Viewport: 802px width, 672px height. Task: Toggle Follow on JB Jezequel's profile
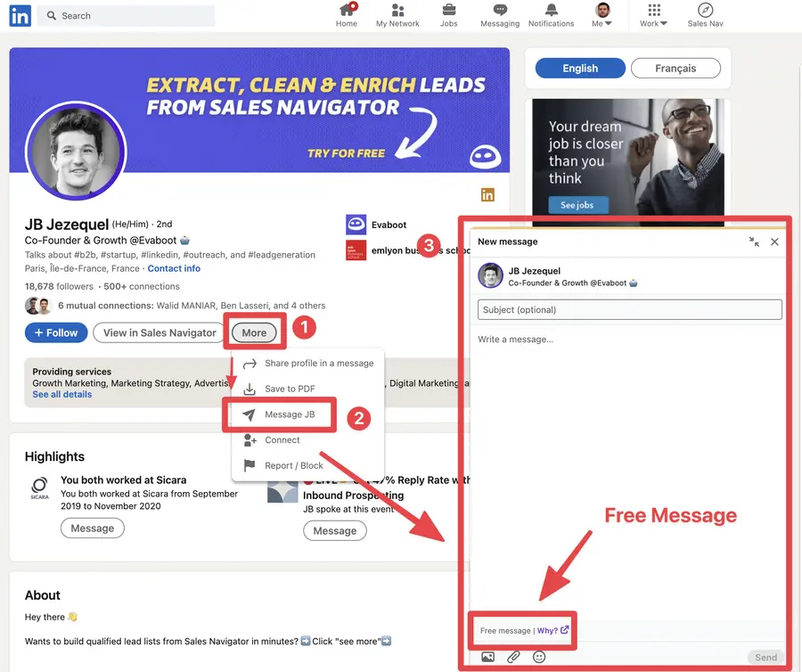click(56, 332)
